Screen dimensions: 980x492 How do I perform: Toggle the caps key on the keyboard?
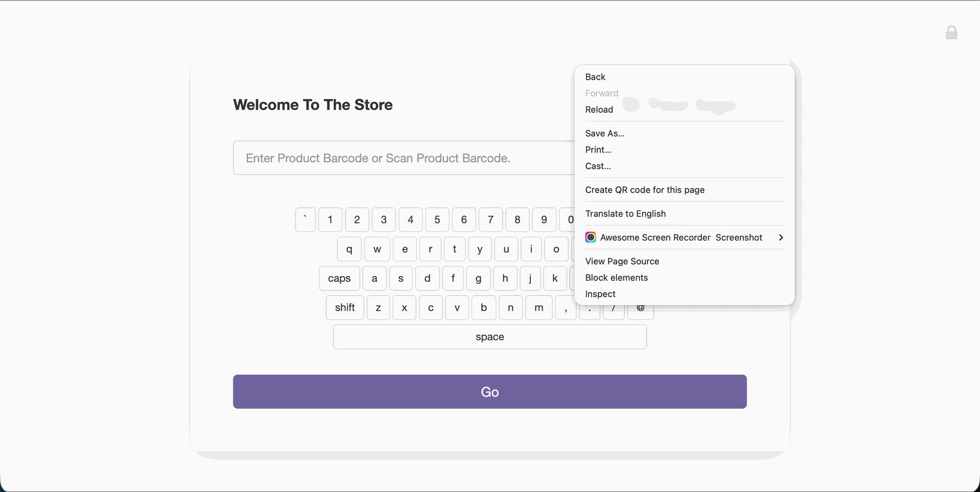coord(339,279)
